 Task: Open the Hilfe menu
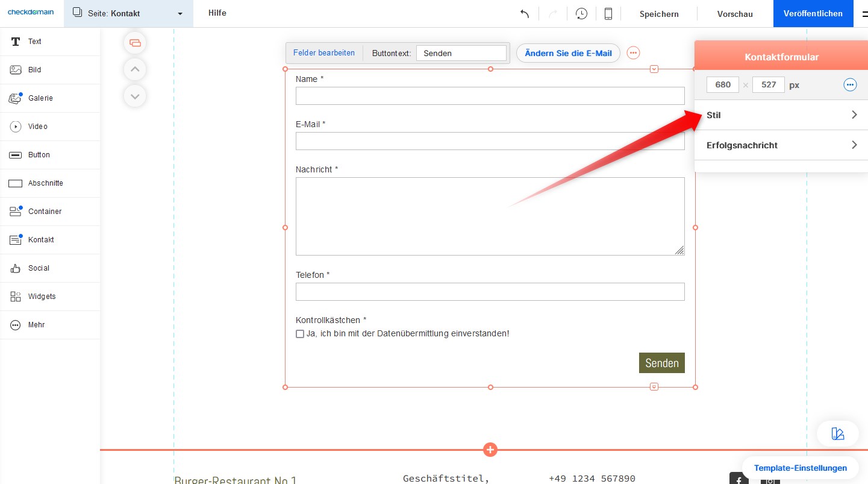click(x=217, y=13)
